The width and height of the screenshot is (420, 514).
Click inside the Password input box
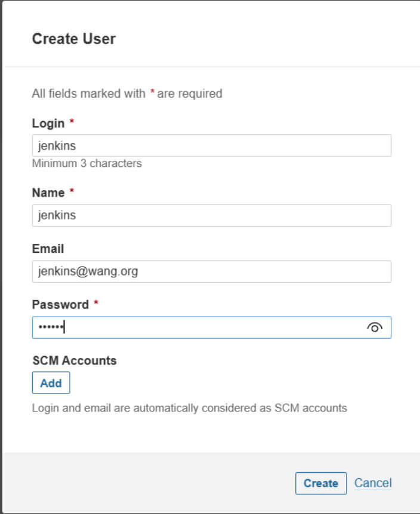(211, 327)
